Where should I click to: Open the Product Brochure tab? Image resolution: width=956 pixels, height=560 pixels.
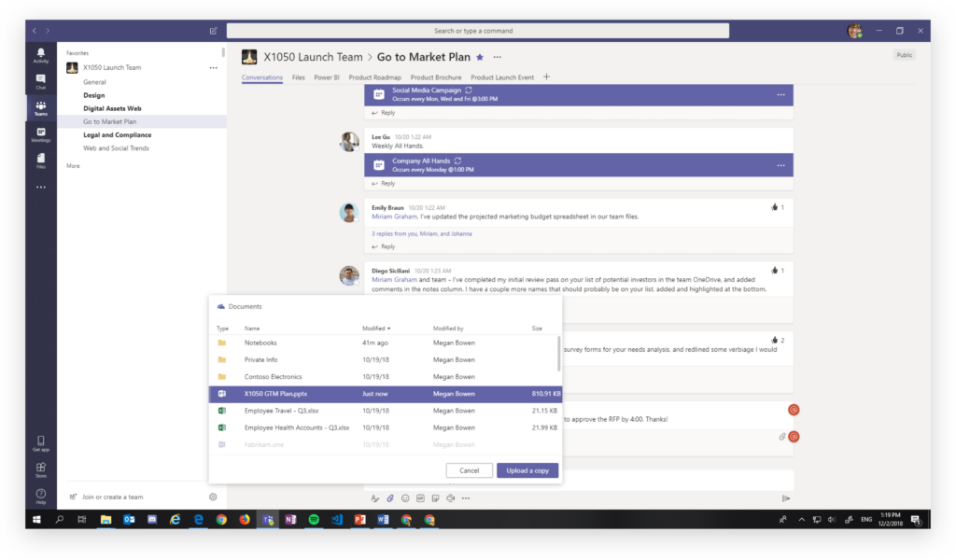click(436, 77)
